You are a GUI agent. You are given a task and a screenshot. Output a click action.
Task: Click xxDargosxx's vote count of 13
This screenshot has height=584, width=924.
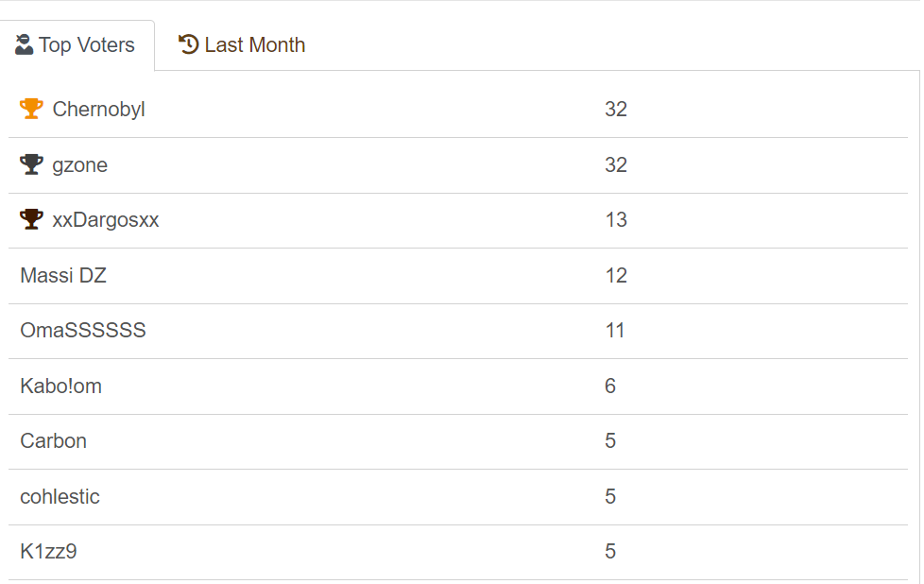[616, 220]
